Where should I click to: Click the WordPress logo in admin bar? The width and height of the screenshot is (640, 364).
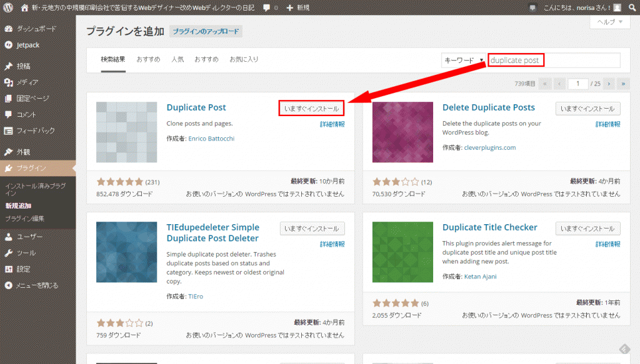click(9, 7)
